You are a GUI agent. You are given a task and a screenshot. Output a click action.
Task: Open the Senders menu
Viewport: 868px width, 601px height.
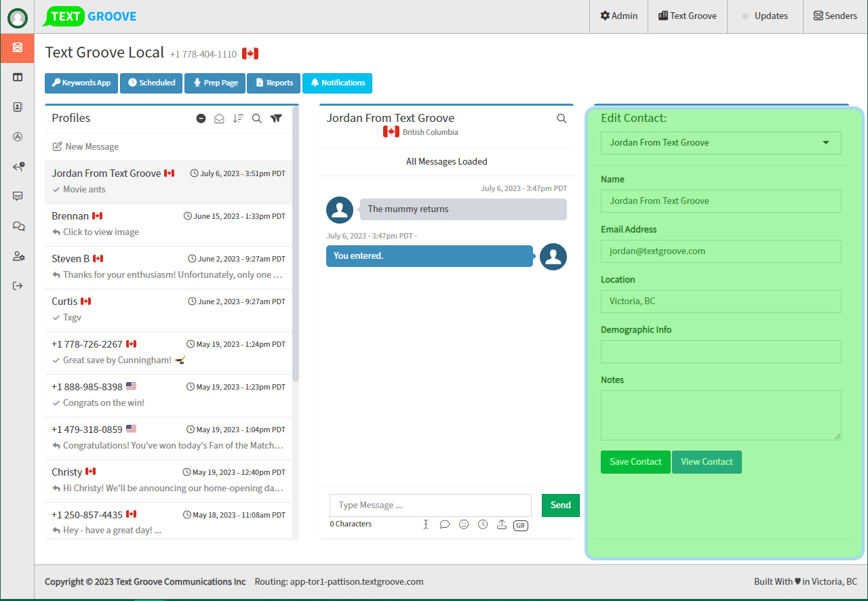[835, 16]
